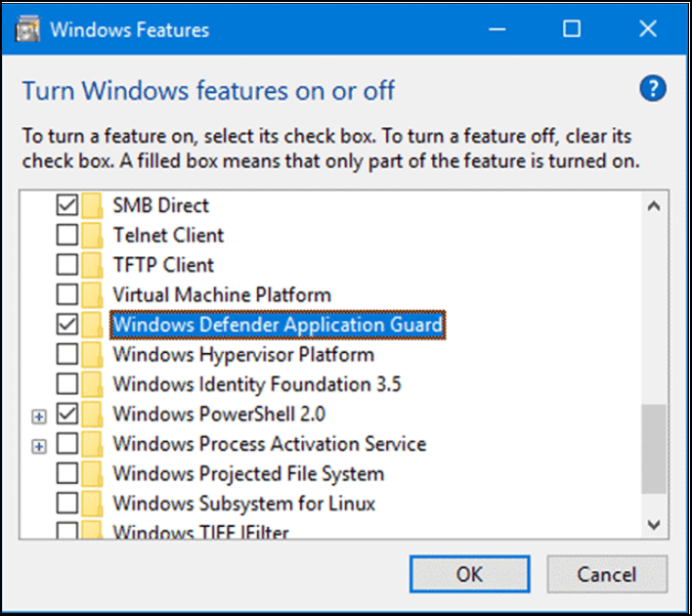Image resolution: width=692 pixels, height=616 pixels.
Task: Uncheck the SMB Direct checkbox
Action: (x=67, y=206)
